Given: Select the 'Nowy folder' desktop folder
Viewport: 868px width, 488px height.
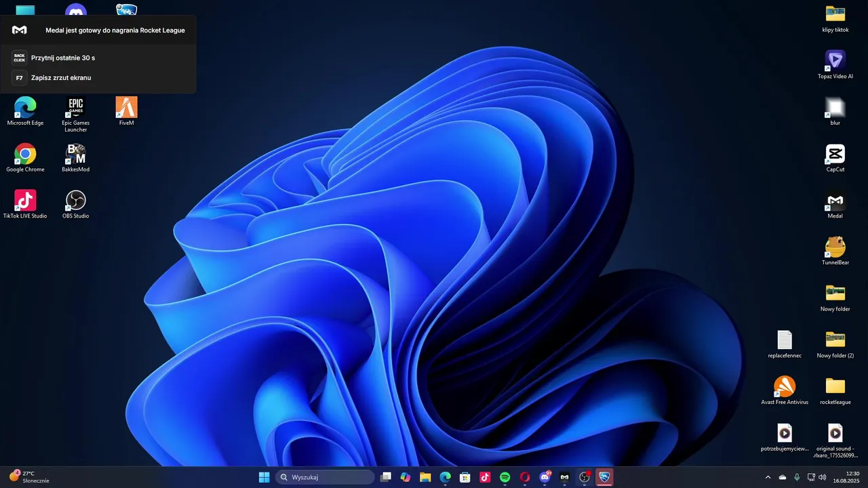Looking at the screenshot, I should 835,298.
